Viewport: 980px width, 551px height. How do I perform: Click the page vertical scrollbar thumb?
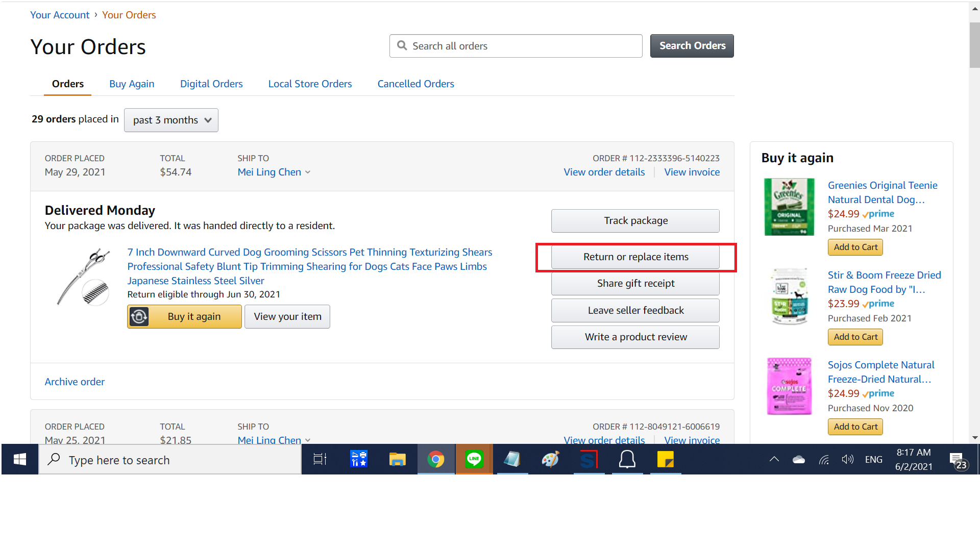974,45
